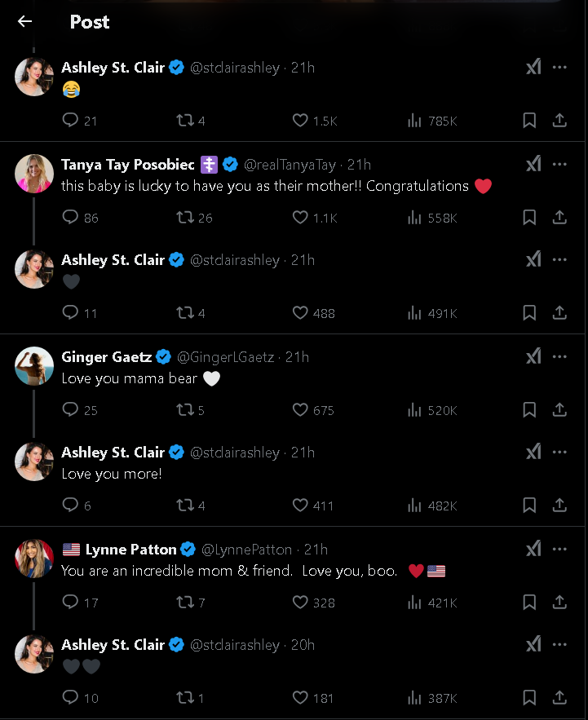
Task: Open more options menu on Lynne Patton's post
Action: (559, 549)
